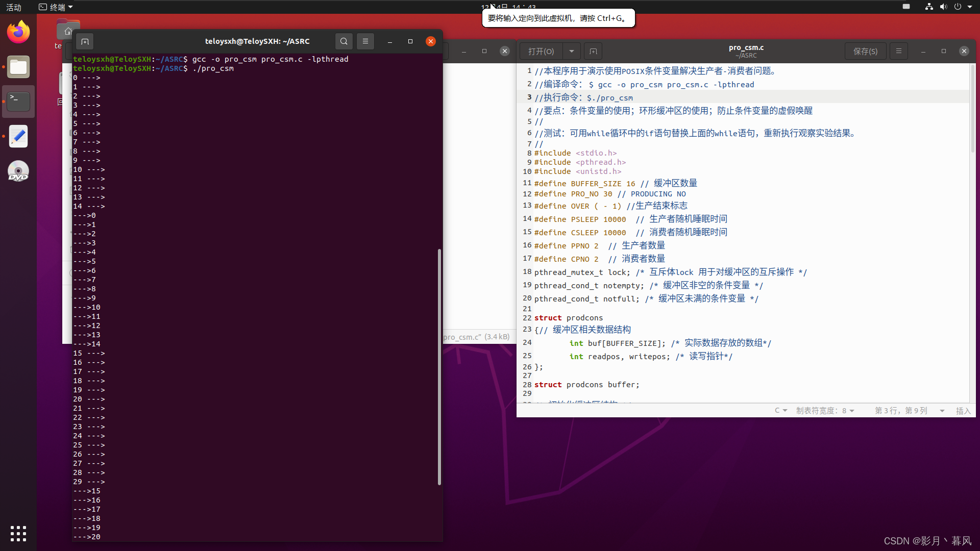980x551 pixels.
Task: Expand the line and column position dropdown
Action: pyautogui.click(x=942, y=411)
